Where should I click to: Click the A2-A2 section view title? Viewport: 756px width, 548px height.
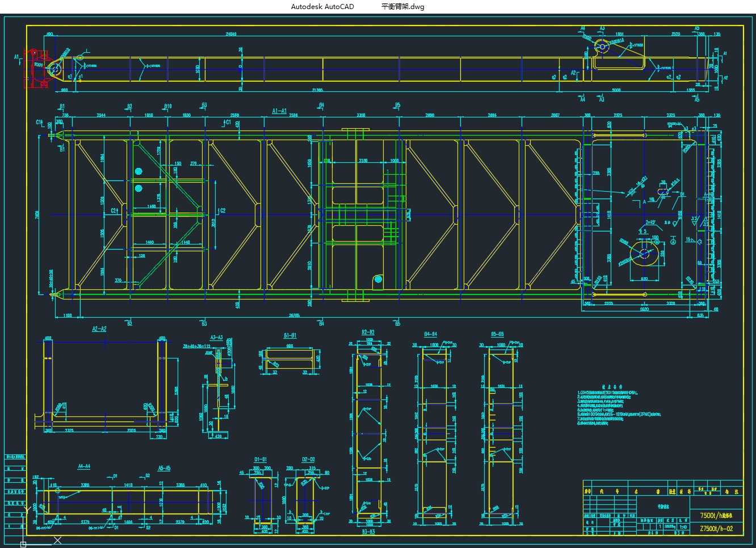pos(99,328)
